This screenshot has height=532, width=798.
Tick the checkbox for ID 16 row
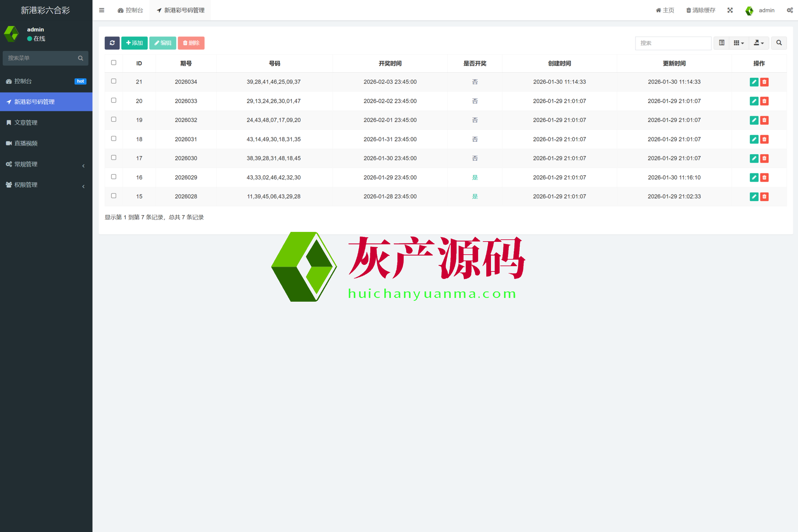tap(114, 177)
